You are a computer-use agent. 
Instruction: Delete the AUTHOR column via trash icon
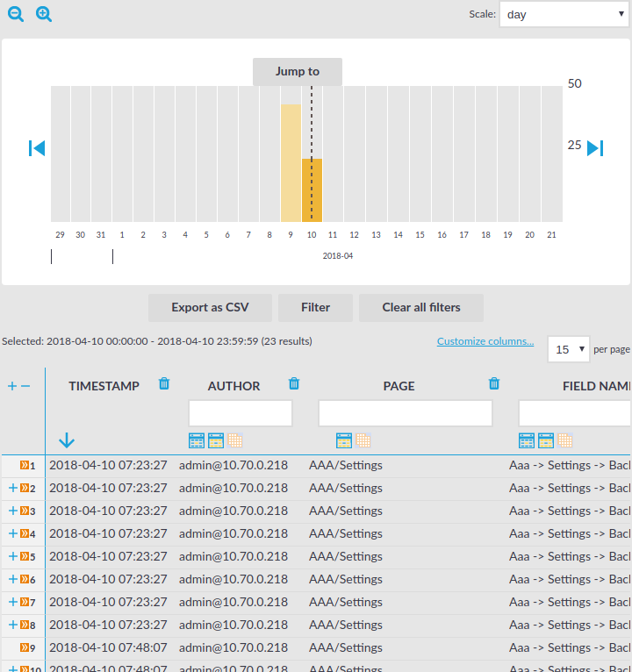294,383
